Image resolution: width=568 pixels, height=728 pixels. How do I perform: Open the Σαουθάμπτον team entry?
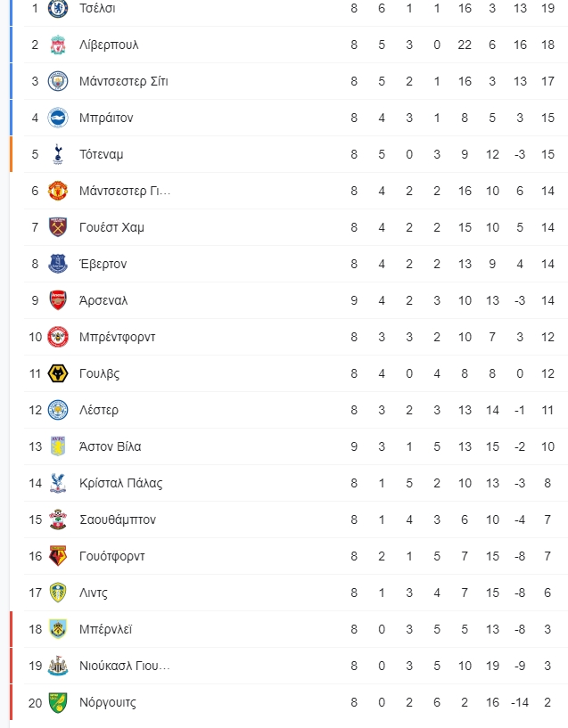tap(118, 519)
